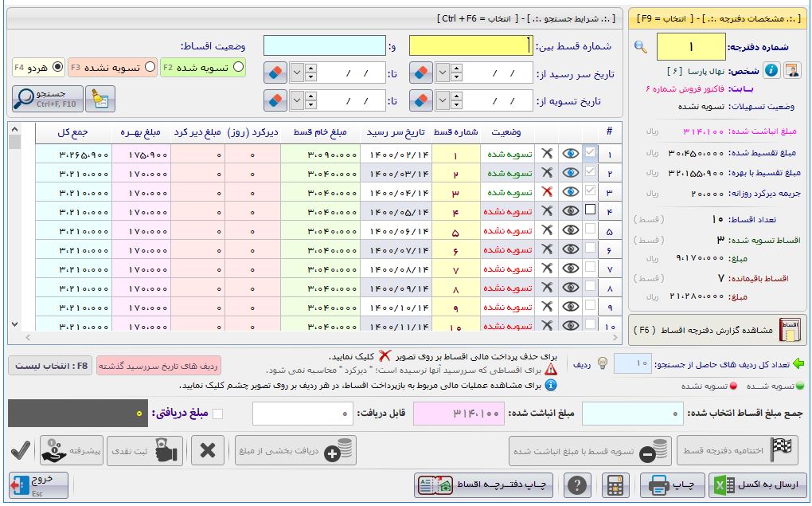
Task: Open the تاریخ سر رسید از date dropdown
Action: [x=443, y=73]
